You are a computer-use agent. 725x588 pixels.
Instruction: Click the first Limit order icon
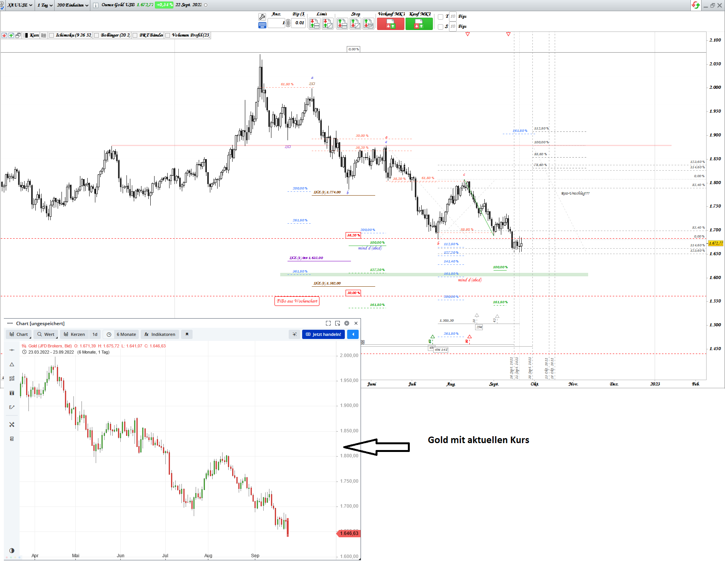coord(314,24)
